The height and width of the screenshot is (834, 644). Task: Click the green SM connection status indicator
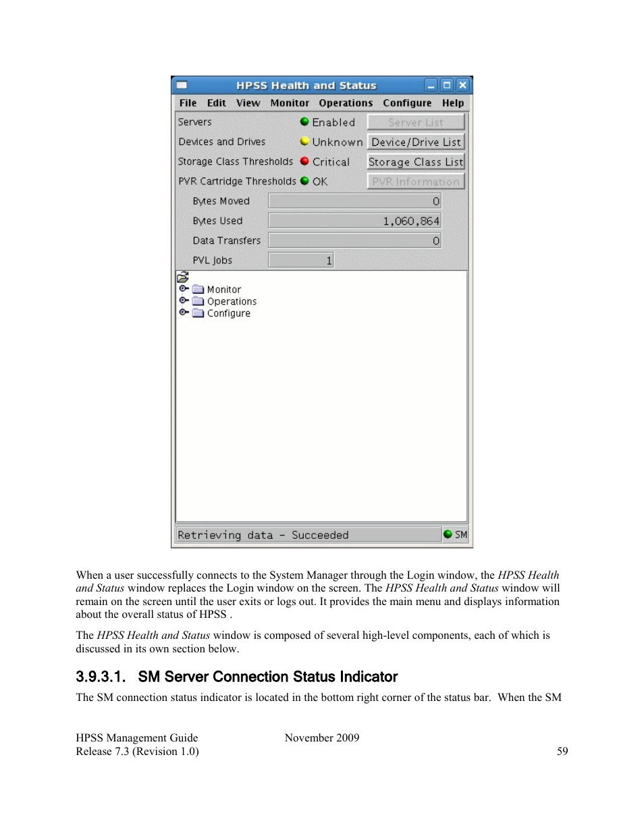448,534
